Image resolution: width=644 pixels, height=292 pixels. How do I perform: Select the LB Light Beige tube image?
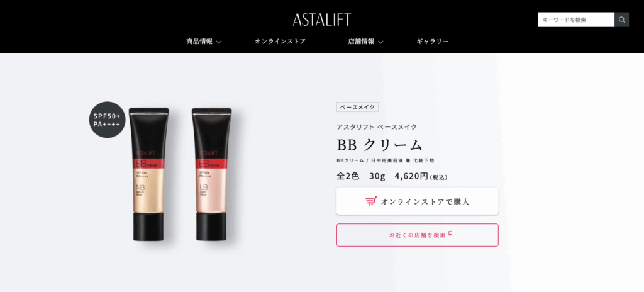pos(211,174)
